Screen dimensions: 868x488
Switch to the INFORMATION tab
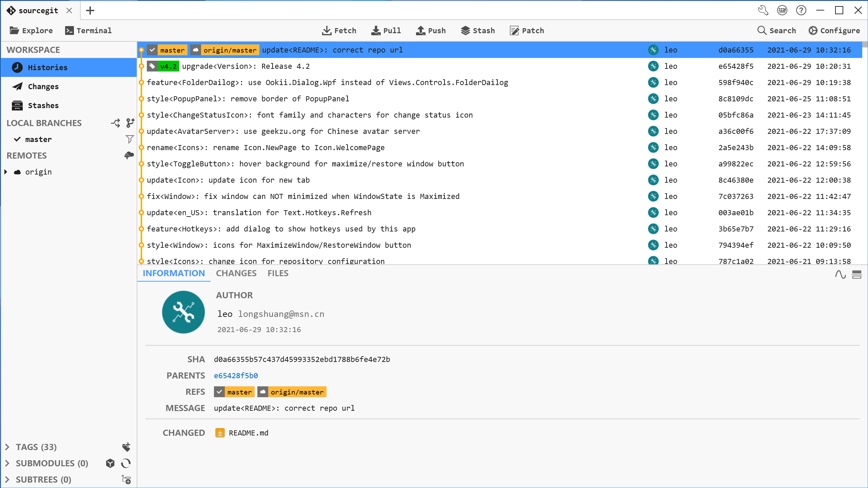pyautogui.click(x=174, y=273)
